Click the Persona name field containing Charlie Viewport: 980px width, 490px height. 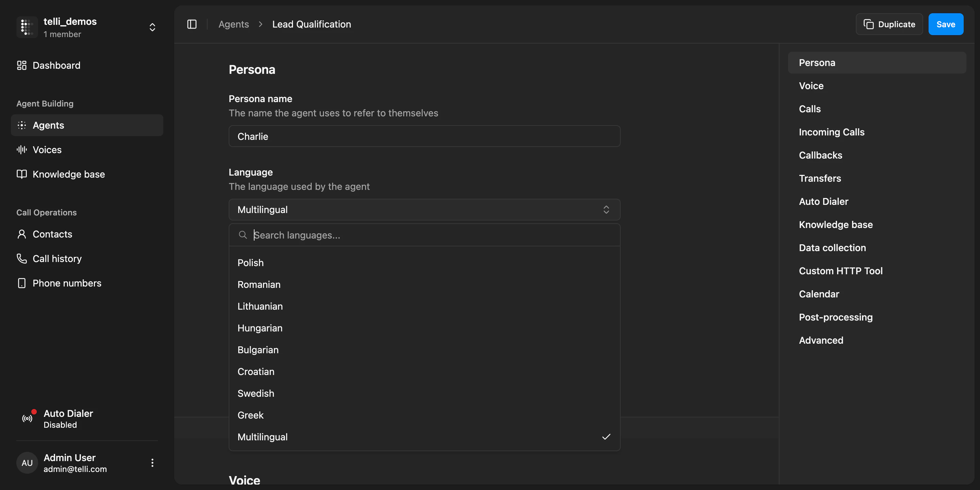(x=424, y=136)
